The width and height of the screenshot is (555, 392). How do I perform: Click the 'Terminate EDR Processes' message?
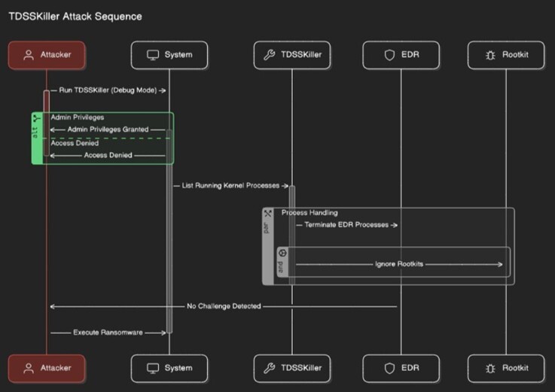pyautogui.click(x=346, y=225)
